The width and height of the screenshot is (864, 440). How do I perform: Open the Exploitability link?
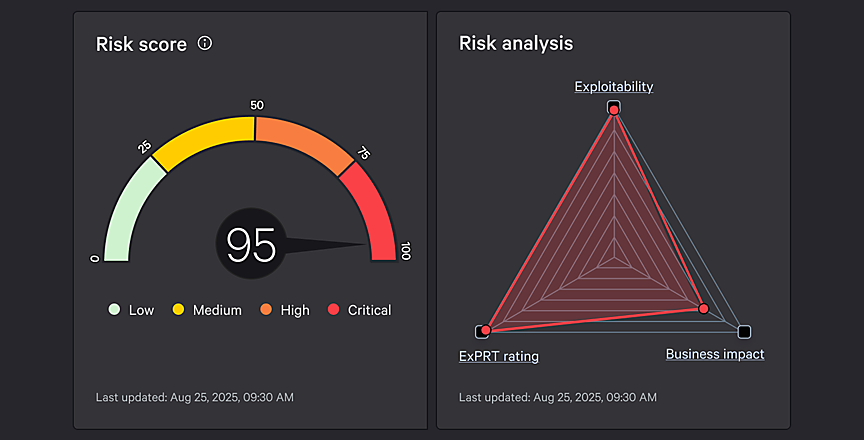click(x=613, y=87)
